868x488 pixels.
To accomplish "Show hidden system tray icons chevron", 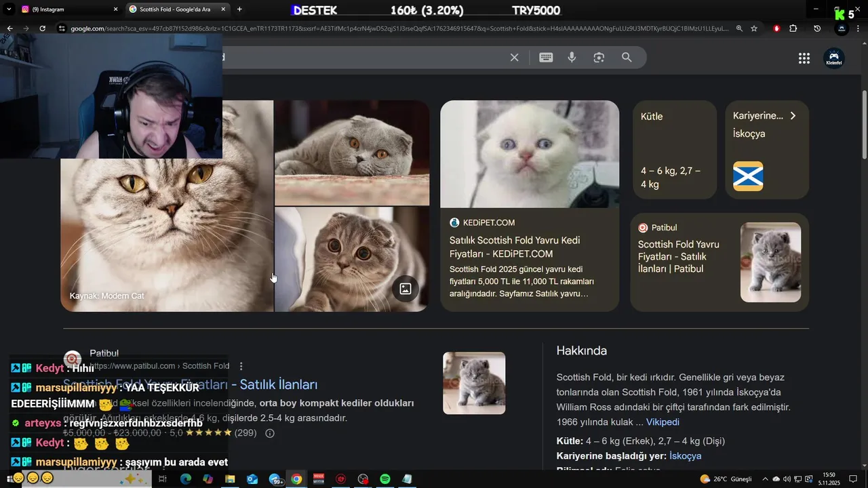I will [766, 479].
